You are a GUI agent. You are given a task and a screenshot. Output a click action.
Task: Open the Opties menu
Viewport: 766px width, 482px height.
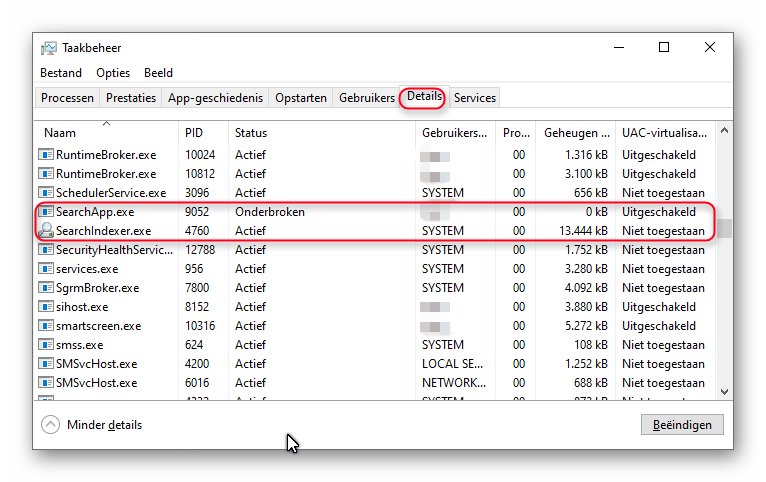pos(113,73)
